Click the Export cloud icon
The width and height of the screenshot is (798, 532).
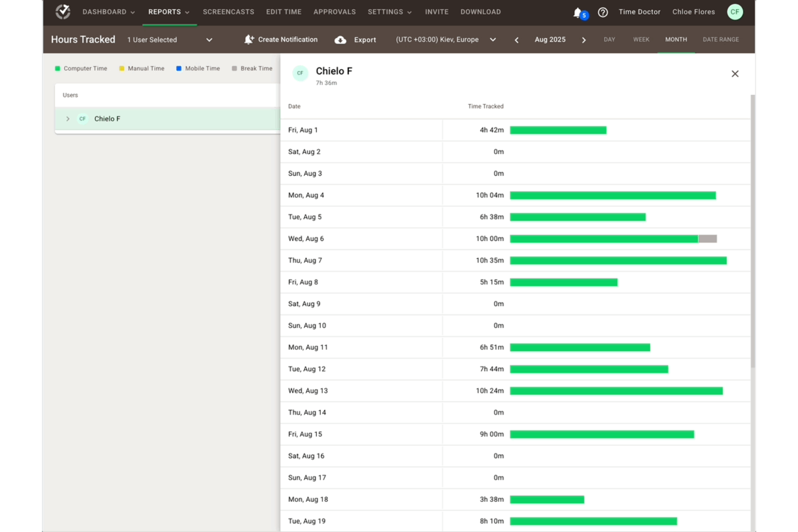coord(340,39)
